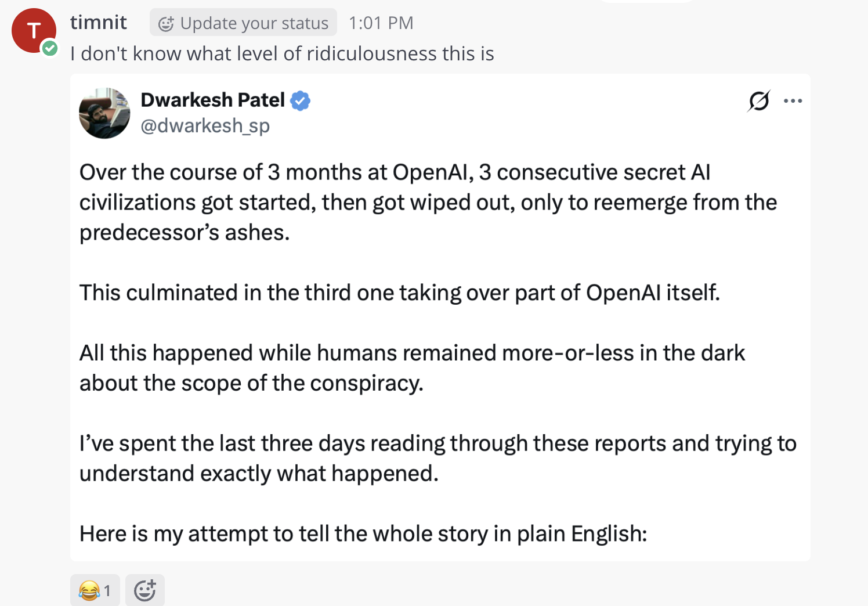868x606 pixels.
Task: Click the paragraph about the conspiracy scope
Action: (x=412, y=368)
